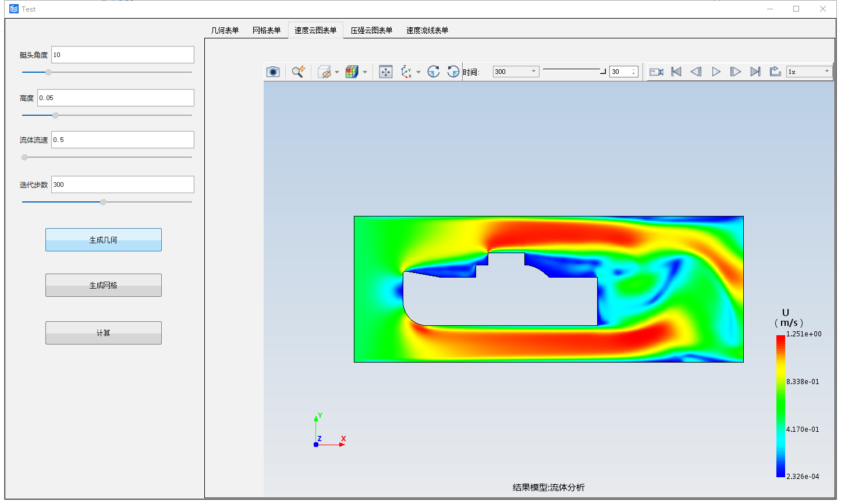
Task: Step forward one frame
Action: [736, 72]
